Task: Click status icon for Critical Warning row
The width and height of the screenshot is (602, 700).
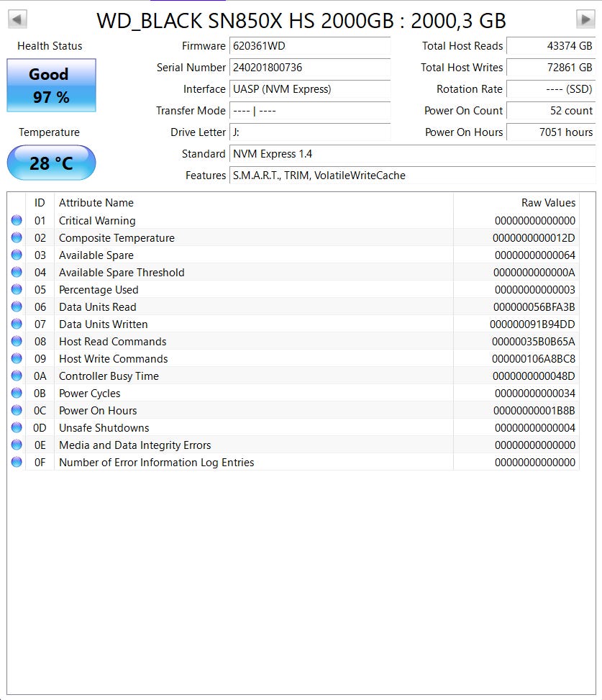Action: point(17,220)
